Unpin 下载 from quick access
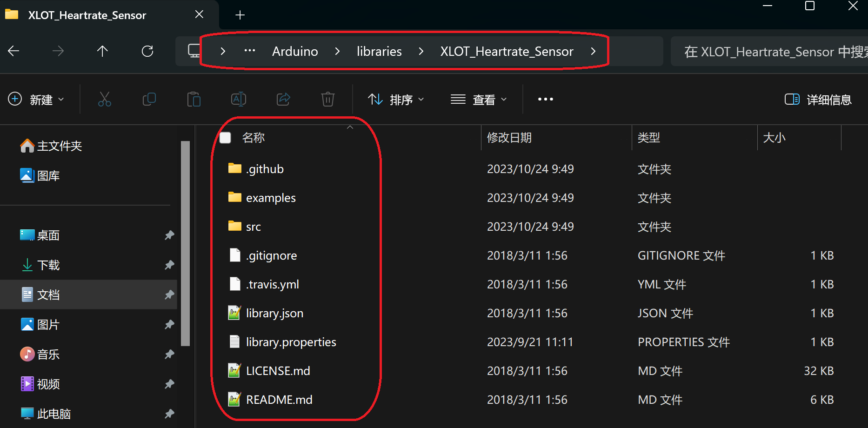The width and height of the screenshot is (868, 428). (x=169, y=265)
